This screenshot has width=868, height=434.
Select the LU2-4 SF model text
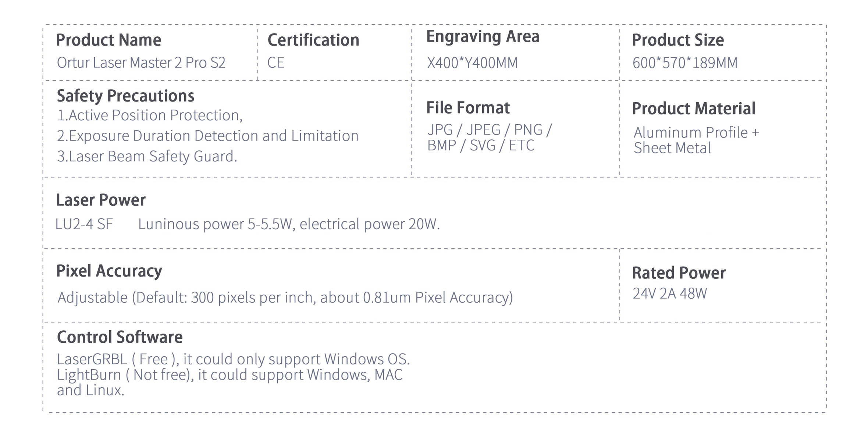pyautogui.click(x=84, y=224)
